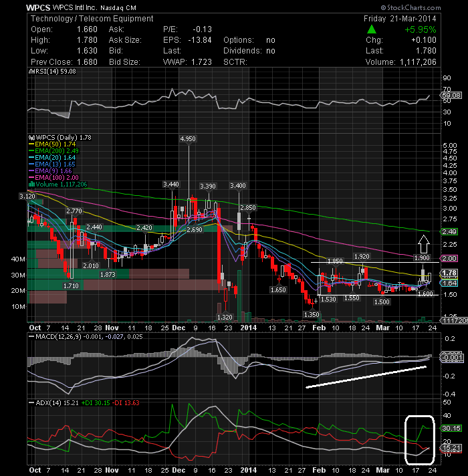
Task: Click the -DI 13.63 legend text
Action: 126,403
